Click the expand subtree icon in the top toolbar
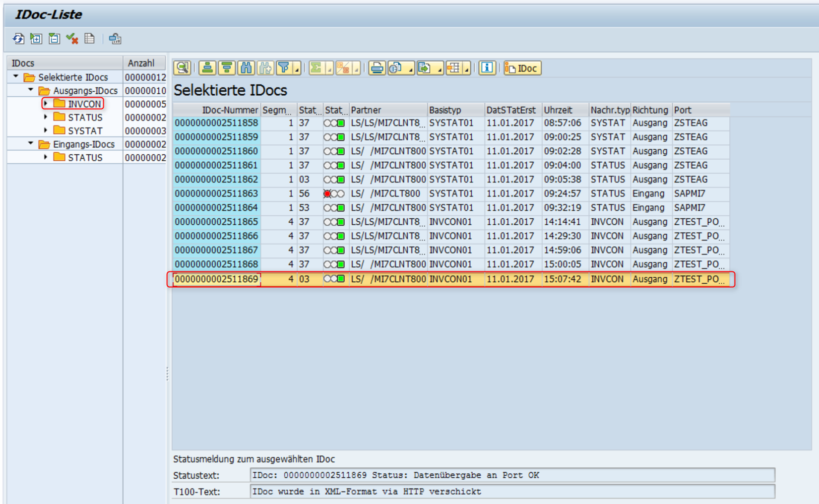The image size is (819, 504). coord(36,39)
